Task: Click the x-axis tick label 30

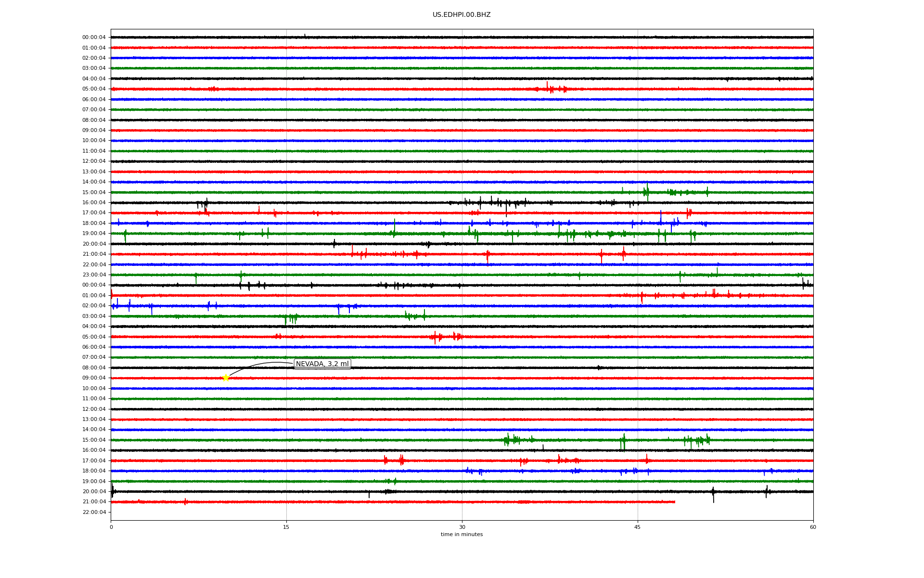Action: (x=462, y=527)
